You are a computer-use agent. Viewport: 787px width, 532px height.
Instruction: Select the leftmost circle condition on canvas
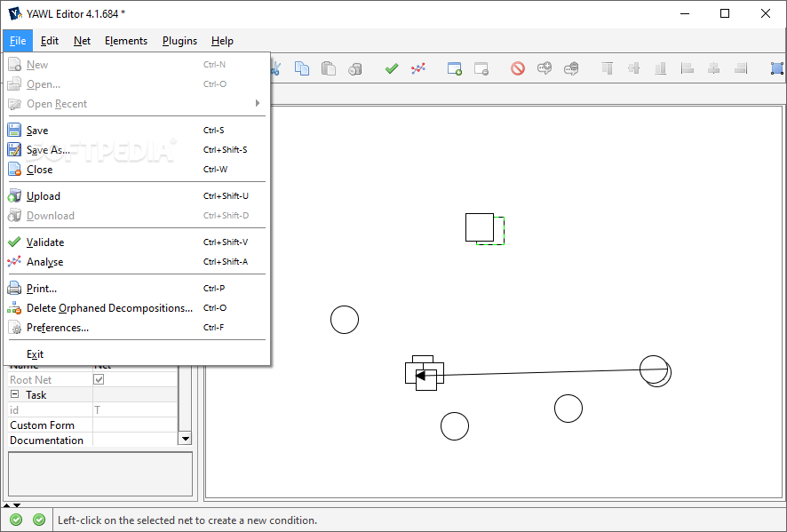(345, 320)
